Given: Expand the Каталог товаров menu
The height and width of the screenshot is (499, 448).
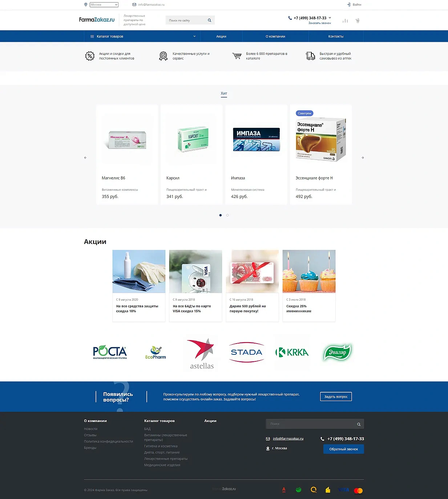Looking at the screenshot, I should (x=142, y=36).
